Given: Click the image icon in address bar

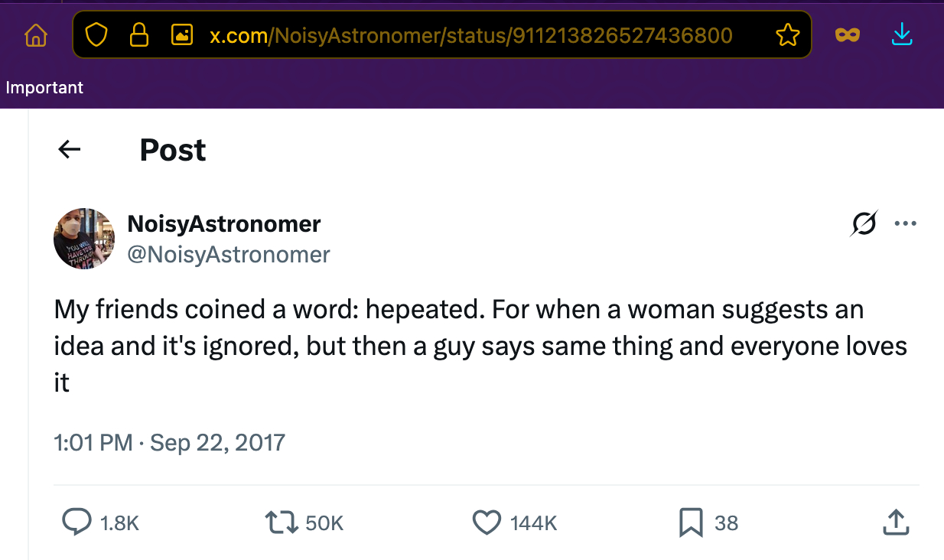Looking at the screenshot, I should [181, 35].
